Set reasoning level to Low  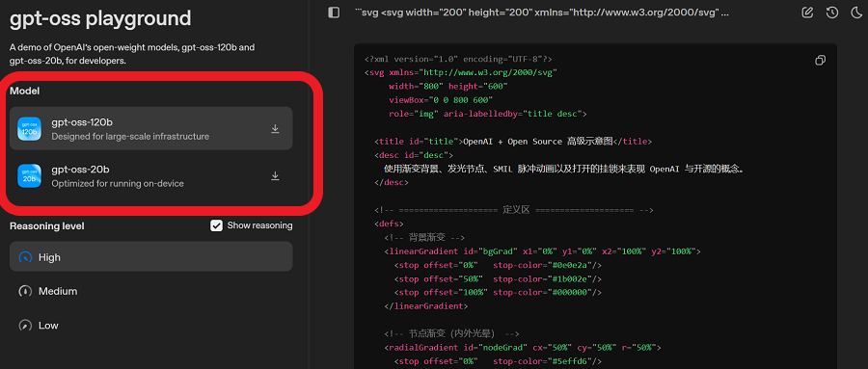coord(151,326)
